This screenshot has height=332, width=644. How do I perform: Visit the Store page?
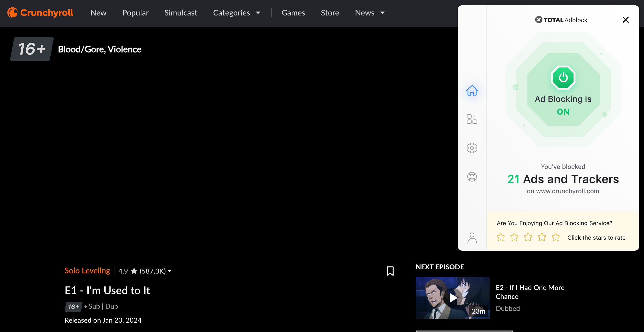coord(330,13)
